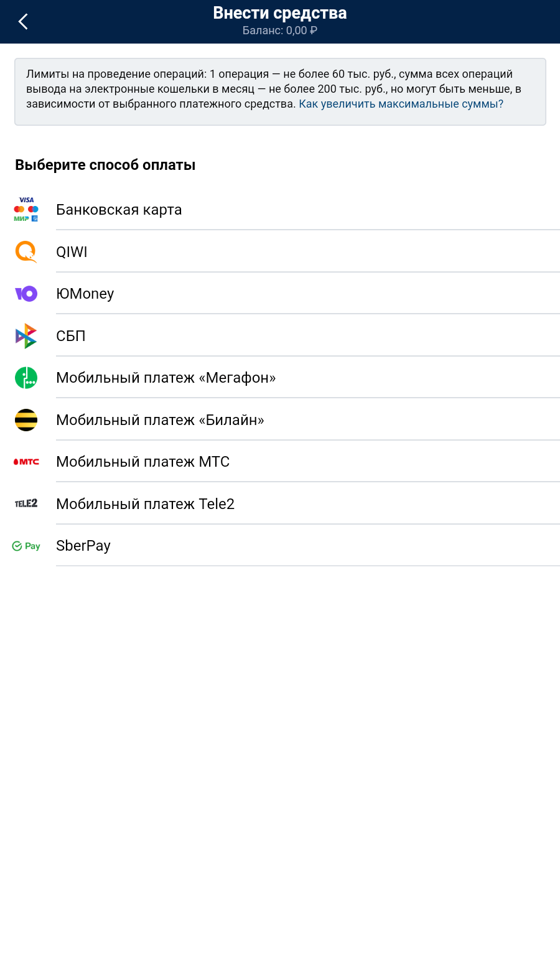Select ЮMoney payment option
The height and width of the screenshot is (972, 560).
click(85, 294)
